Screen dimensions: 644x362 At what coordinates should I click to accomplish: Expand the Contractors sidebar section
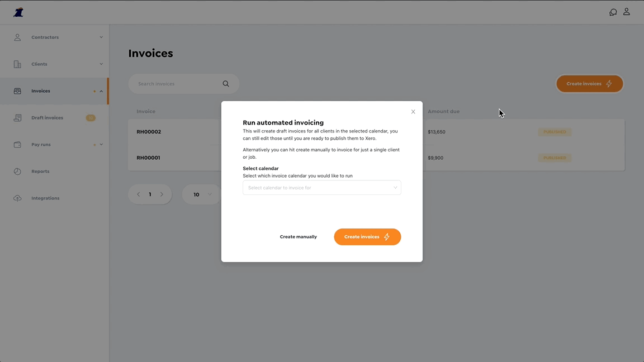point(101,37)
